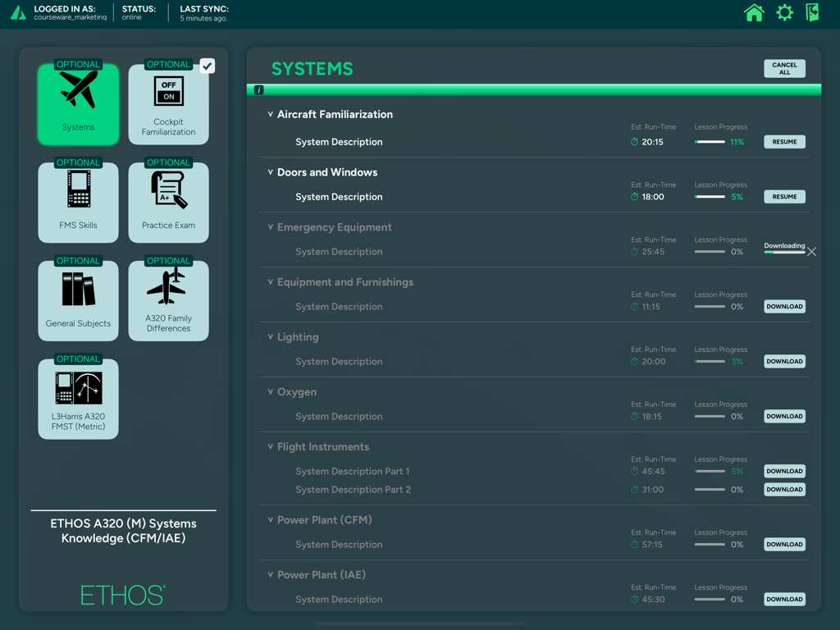Open the Home icon in the header

pyautogui.click(x=754, y=12)
